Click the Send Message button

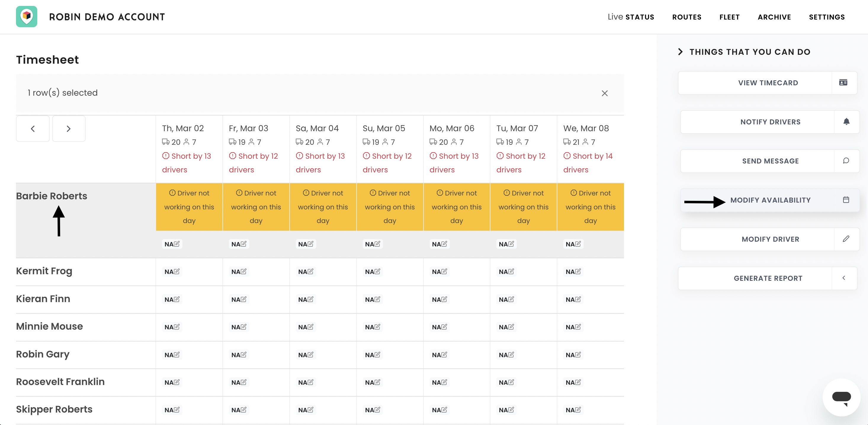pos(770,161)
